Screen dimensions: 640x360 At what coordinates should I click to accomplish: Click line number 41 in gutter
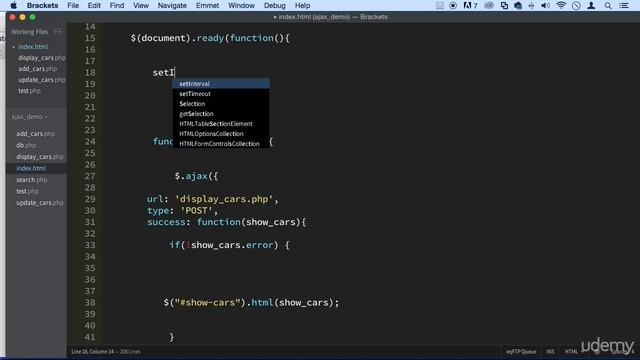[x=90, y=337]
